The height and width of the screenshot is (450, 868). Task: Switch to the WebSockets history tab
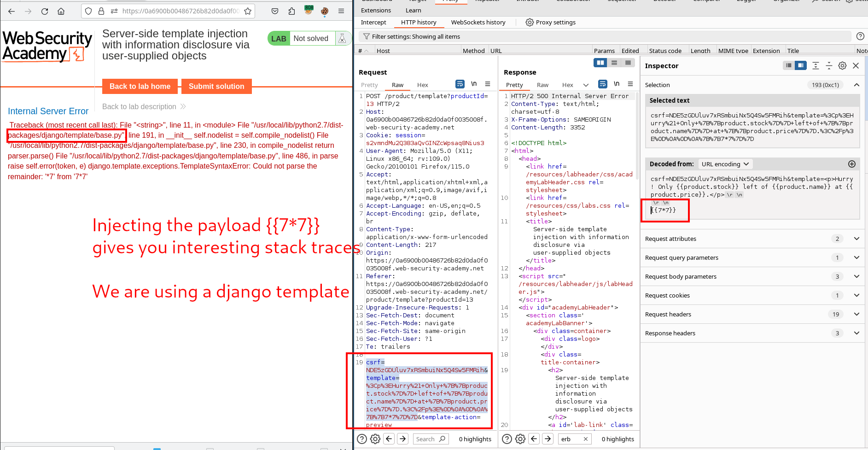478,22
